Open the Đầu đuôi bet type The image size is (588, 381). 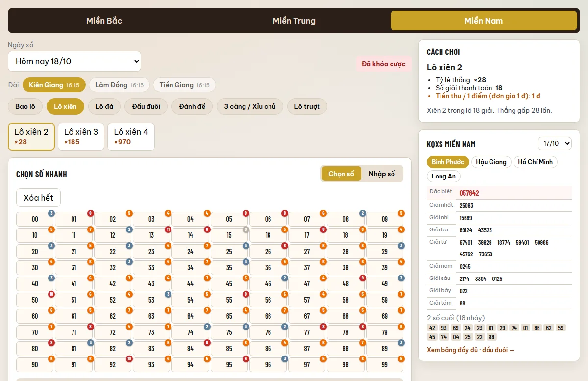pos(146,106)
